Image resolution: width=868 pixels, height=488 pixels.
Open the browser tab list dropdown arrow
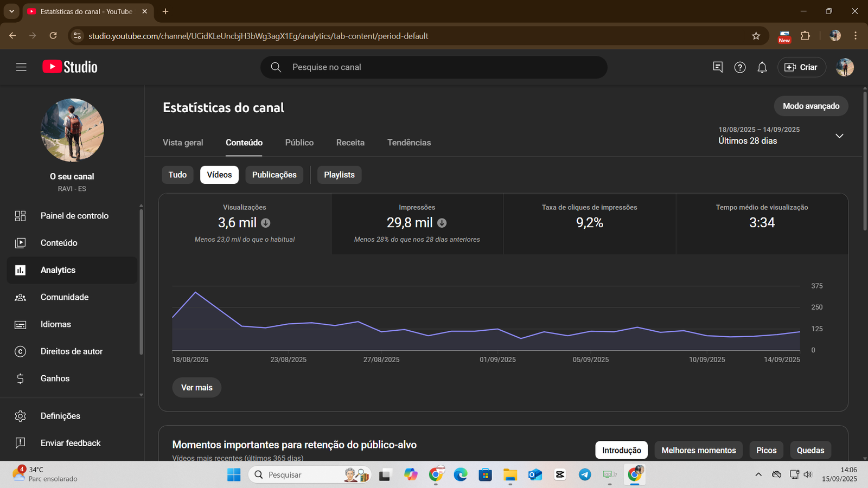11,11
